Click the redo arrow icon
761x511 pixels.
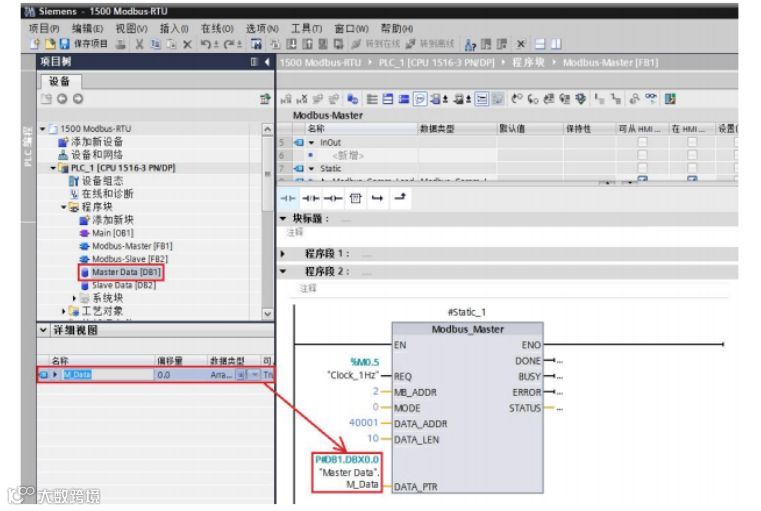pos(230,45)
